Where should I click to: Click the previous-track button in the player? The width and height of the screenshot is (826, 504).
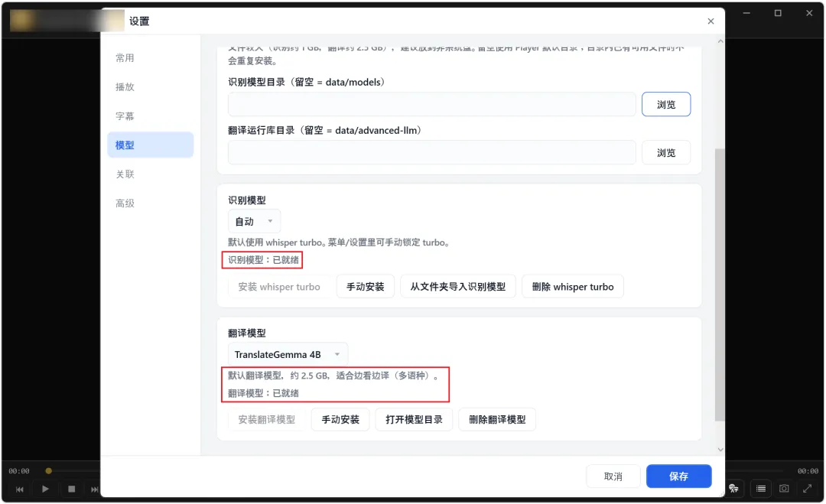[x=19, y=489]
